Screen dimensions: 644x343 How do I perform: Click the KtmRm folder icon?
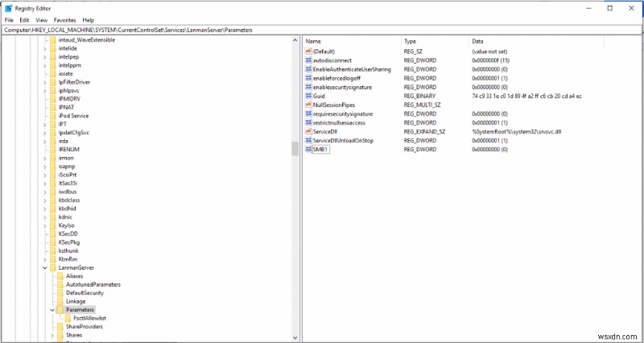(52, 259)
